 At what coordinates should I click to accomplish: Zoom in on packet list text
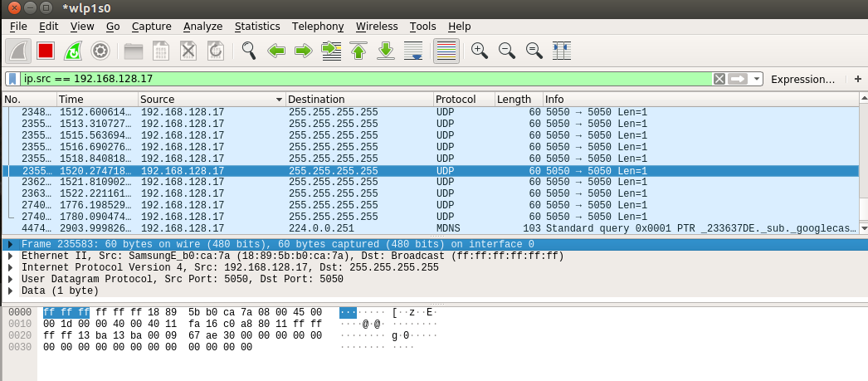[x=479, y=51]
